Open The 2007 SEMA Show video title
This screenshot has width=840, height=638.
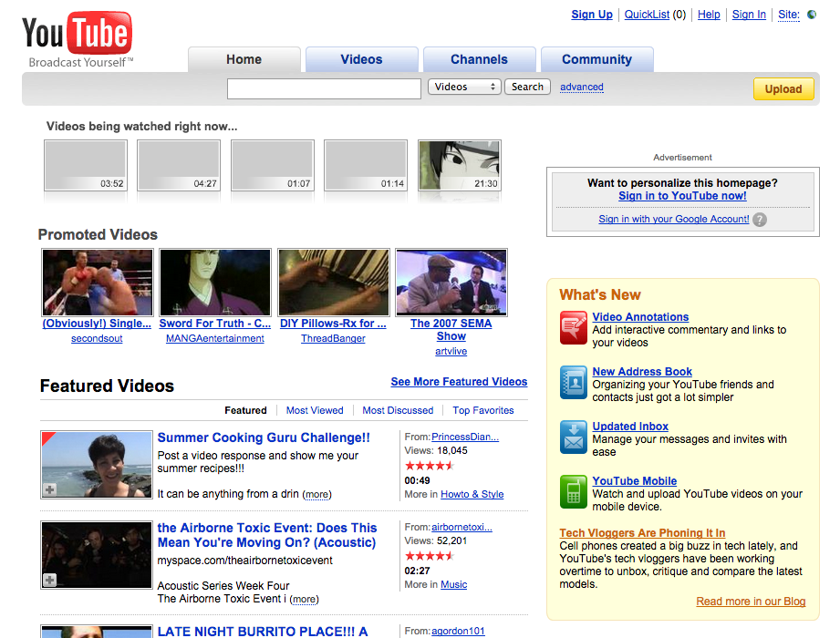click(451, 330)
